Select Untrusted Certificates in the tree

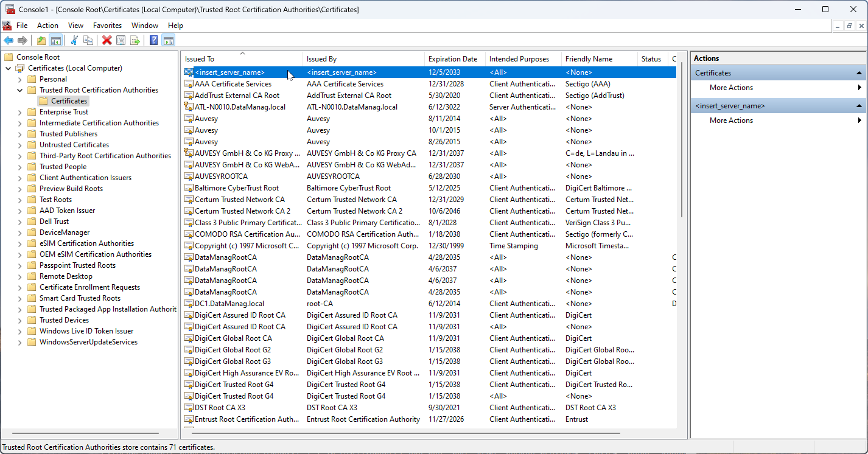(x=74, y=145)
